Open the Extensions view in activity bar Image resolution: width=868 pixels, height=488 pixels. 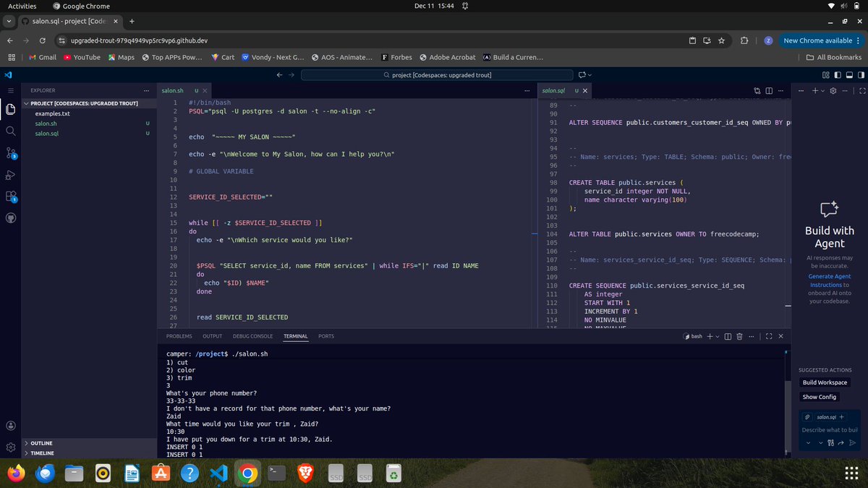(x=10, y=197)
